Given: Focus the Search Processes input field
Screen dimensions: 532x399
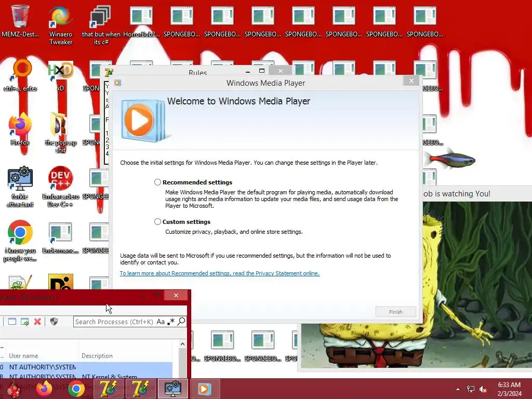Looking at the screenshot, I should [114, 322].
